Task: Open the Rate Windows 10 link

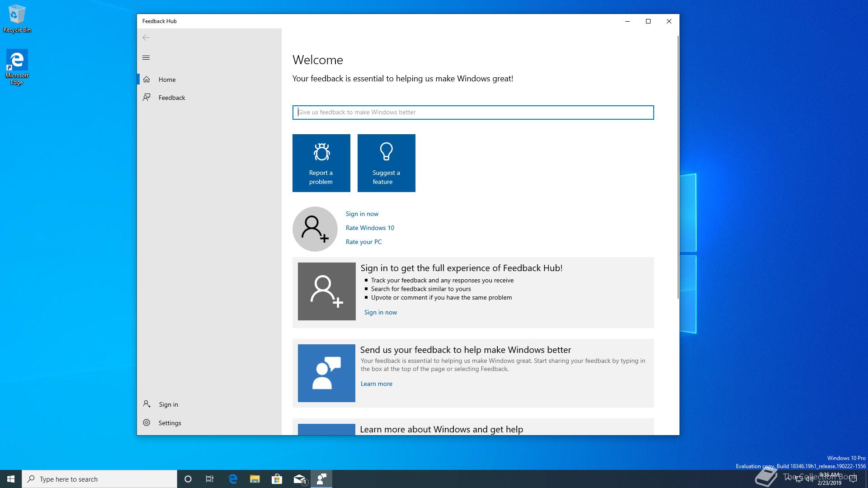Action: tap(370, 228)
